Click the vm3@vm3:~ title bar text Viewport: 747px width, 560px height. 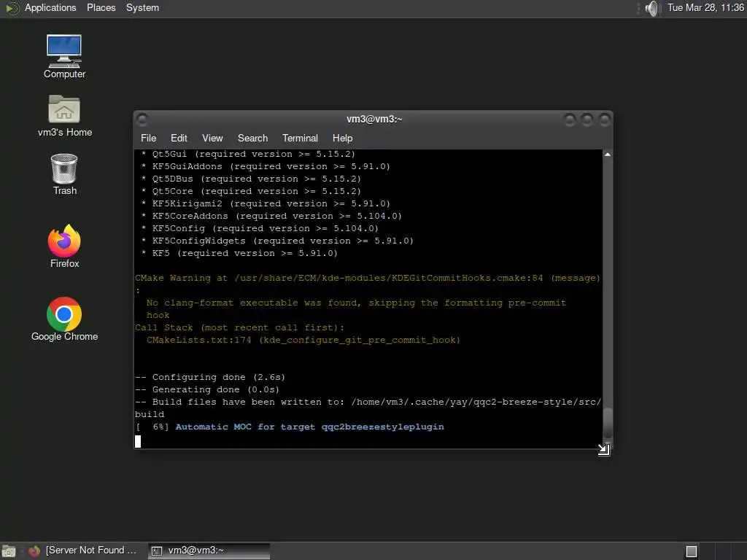pyautogui.click(x=374, y=119)
